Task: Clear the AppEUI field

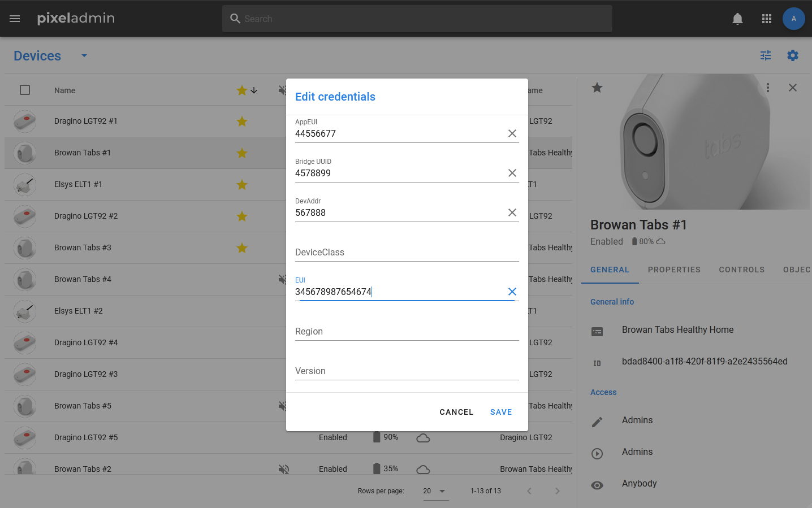Action: click(512, 133)
